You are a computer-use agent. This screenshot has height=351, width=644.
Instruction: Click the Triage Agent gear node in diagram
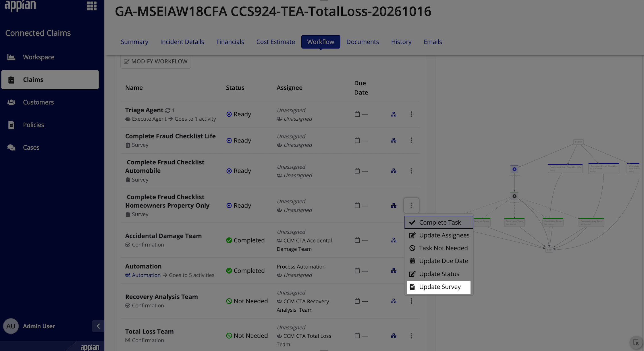514,169
